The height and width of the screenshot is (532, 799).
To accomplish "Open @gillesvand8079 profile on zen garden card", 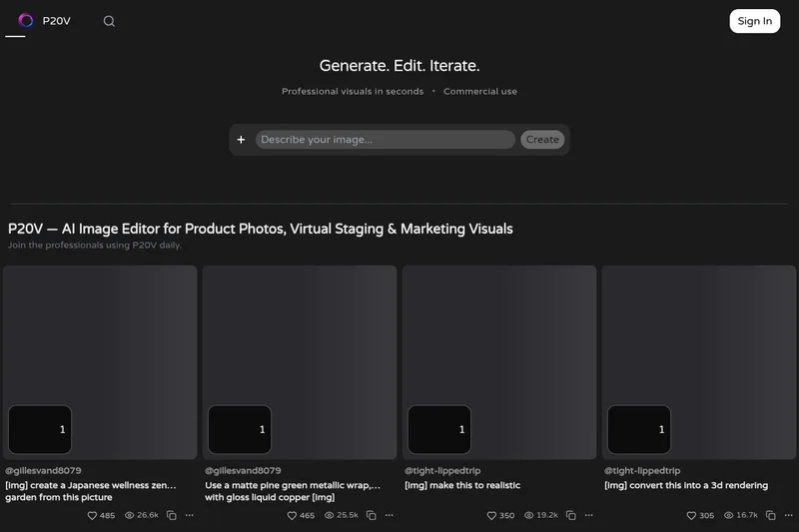I will (43, 471).
